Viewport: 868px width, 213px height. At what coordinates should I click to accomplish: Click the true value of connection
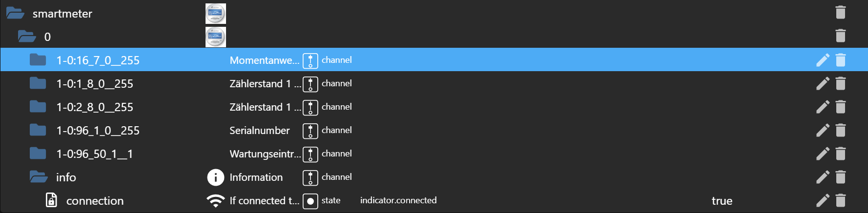pos(722,201)
